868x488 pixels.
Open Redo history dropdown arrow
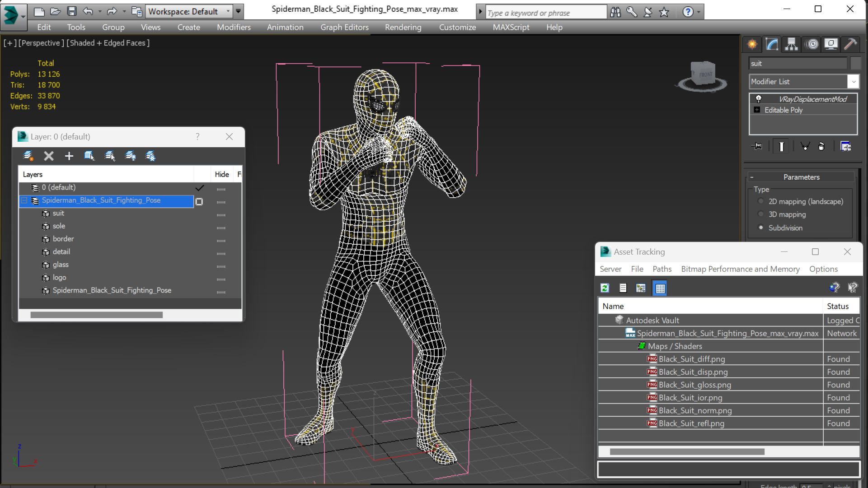pyautogui.click(x=124, y=11)
